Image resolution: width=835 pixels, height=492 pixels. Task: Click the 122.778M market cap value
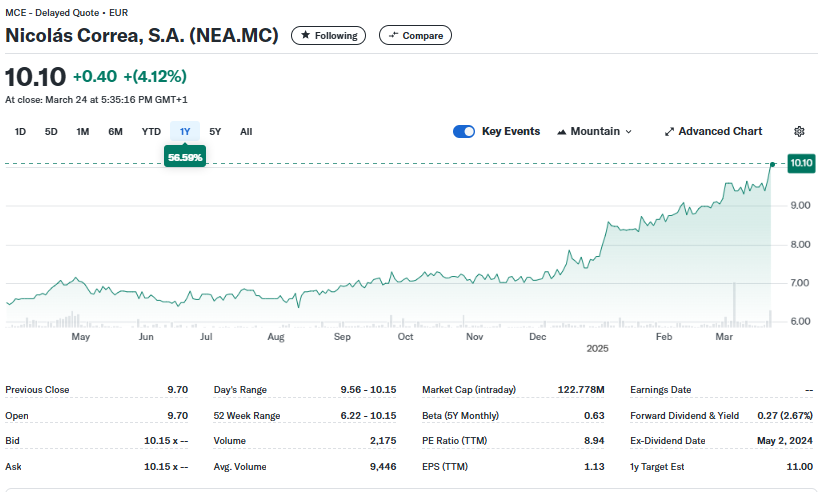(581, 390)
